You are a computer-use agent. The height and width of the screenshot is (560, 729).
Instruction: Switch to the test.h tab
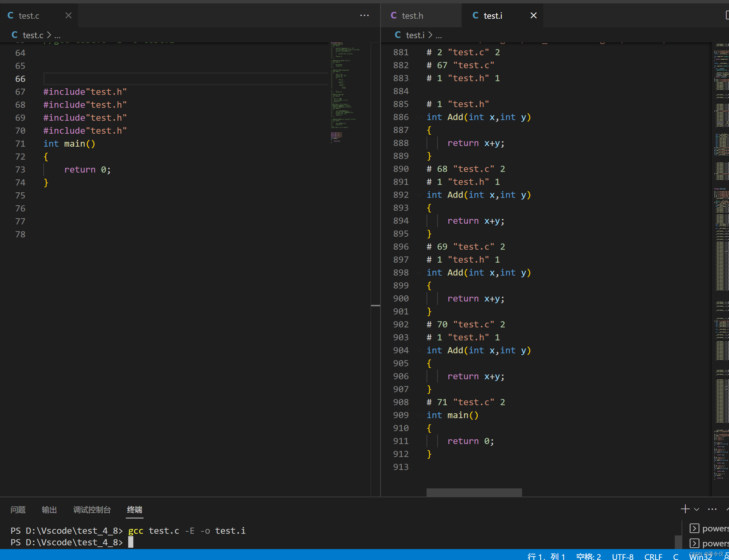[x=421, y=16]
